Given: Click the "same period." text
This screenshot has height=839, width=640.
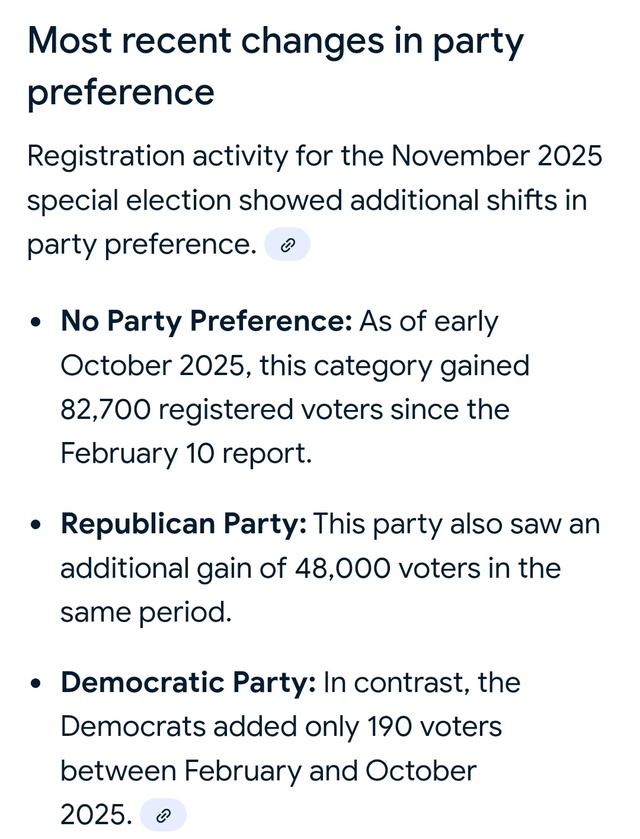Looking at the screenshot, I should tap(145, 612).
